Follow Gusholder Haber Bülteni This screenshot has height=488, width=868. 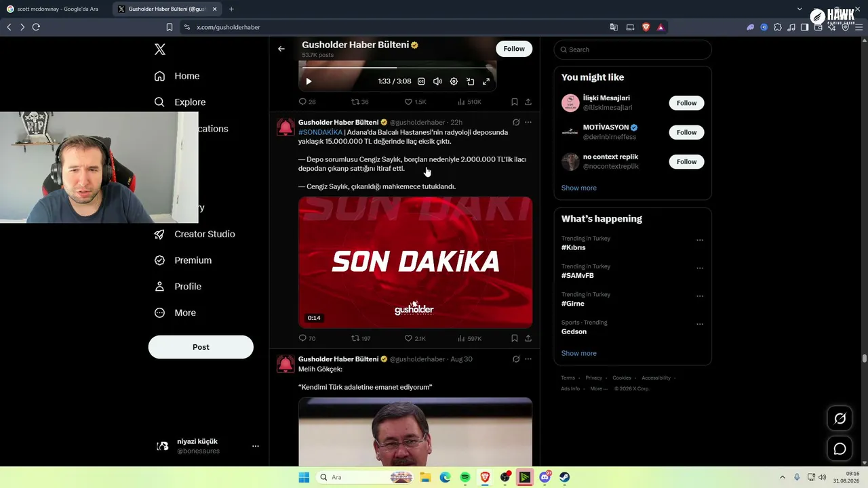click(514, 49)
